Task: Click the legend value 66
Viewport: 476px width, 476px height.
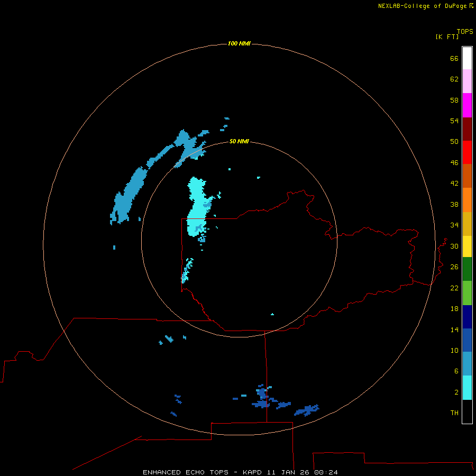Action: pos(454,58)
